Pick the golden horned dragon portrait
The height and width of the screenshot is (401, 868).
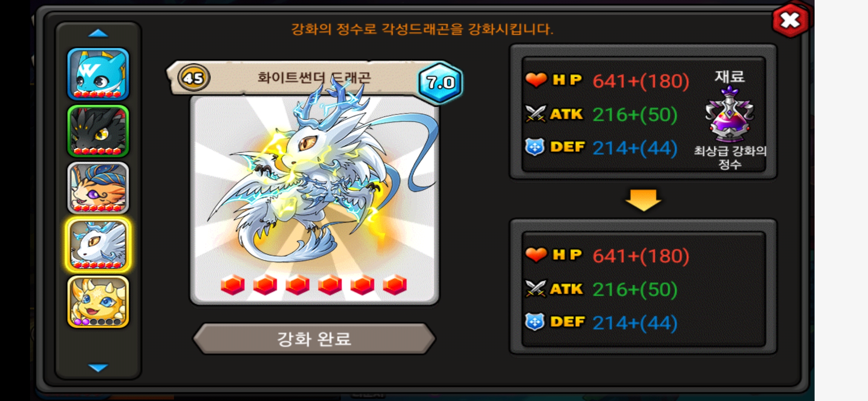98,302
